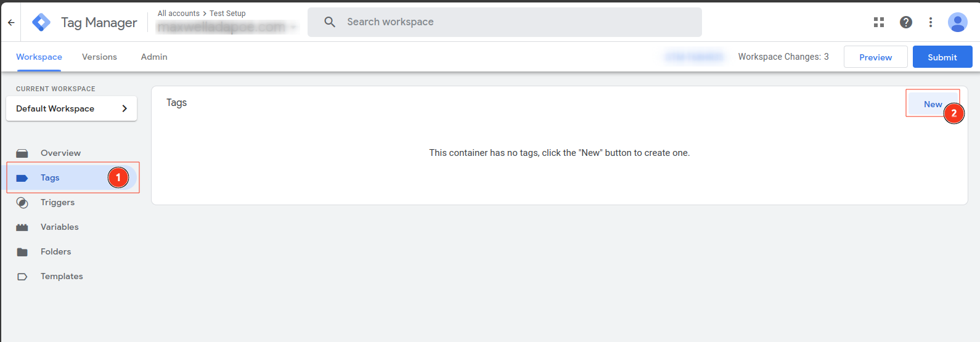Click the blue Submit button

942,57
